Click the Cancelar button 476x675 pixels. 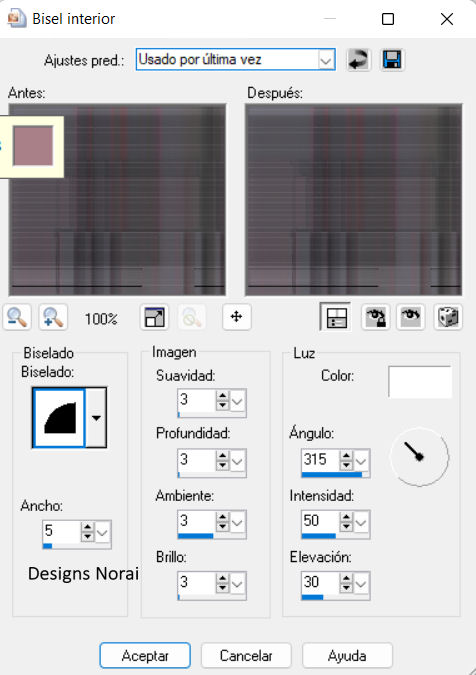pyautogui.click(x=246, y=655)
